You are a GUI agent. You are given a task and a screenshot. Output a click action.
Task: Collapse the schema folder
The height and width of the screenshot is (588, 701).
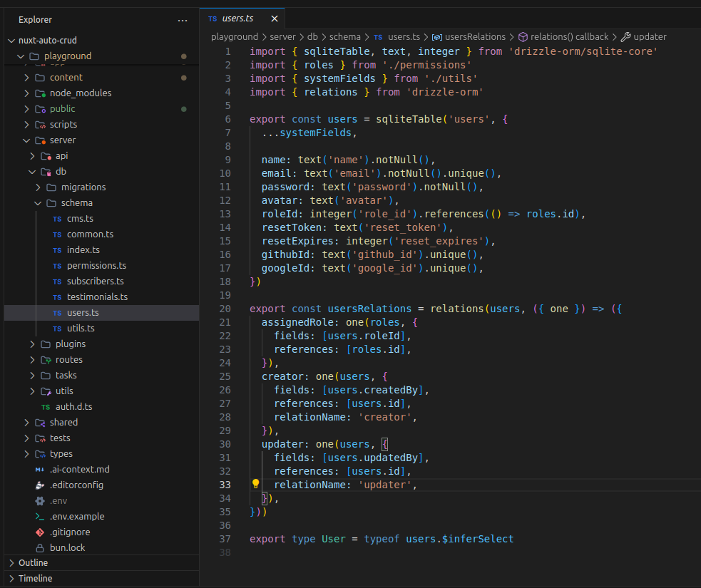click(38, 203)
